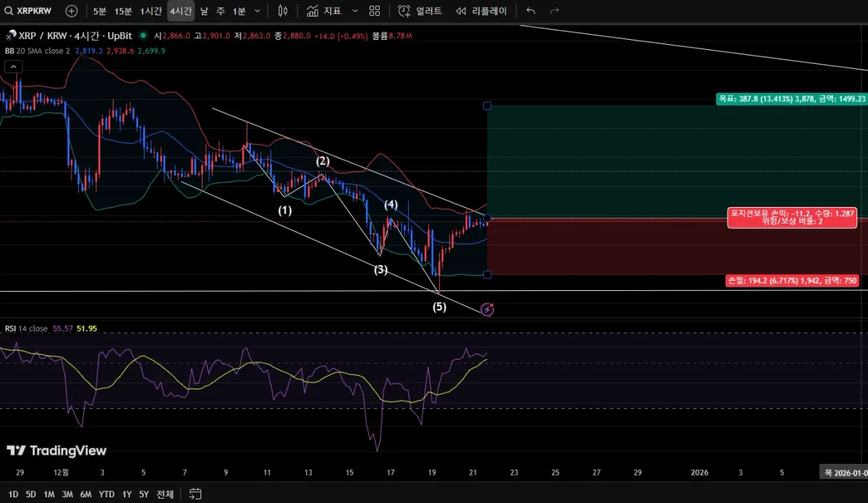Select the 1시간 interval

point(151,11)
